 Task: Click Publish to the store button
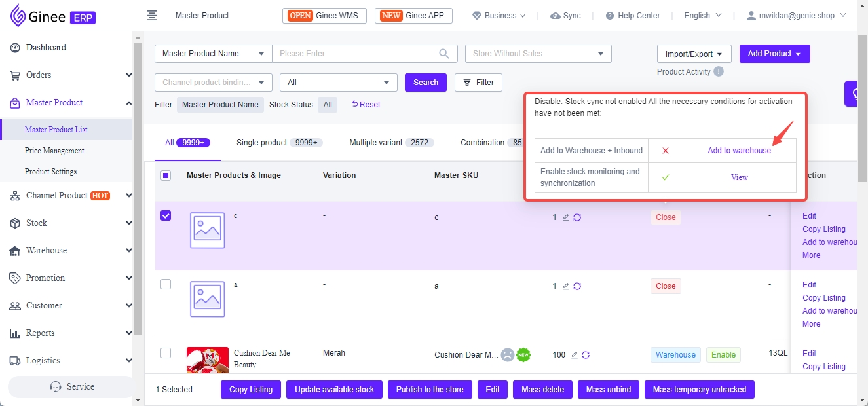coord(430,390)
